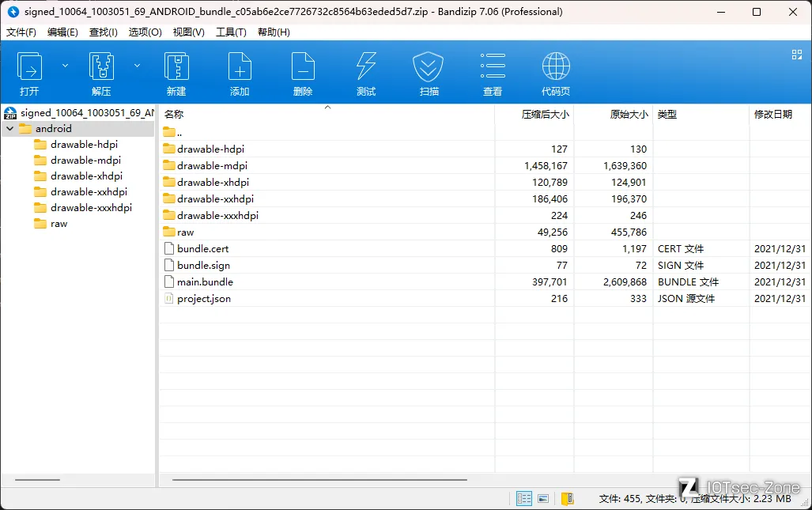The width and height of the screenshot is (812, 510).
Task: Select the main.bundle file row
Action: click(x=485, y=281)
